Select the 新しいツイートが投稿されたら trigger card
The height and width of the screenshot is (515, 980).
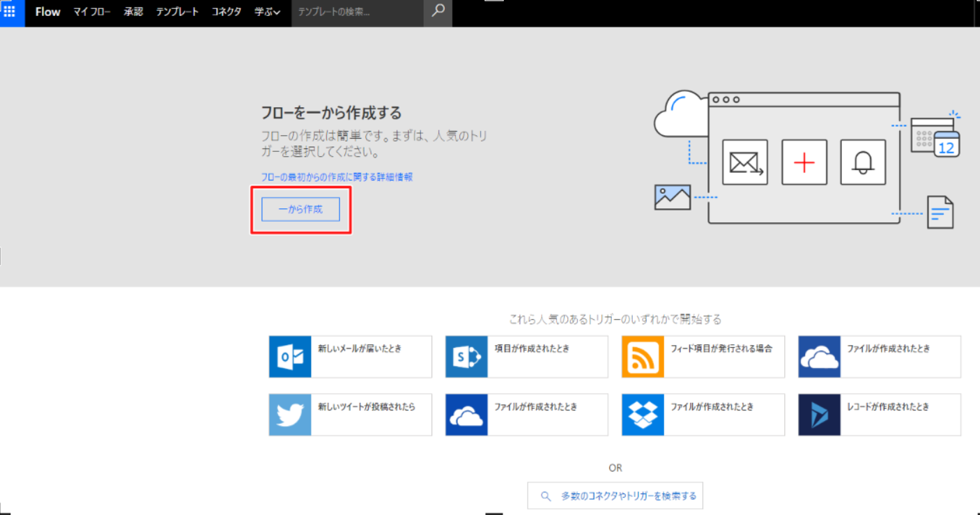[x=351, y=415]
